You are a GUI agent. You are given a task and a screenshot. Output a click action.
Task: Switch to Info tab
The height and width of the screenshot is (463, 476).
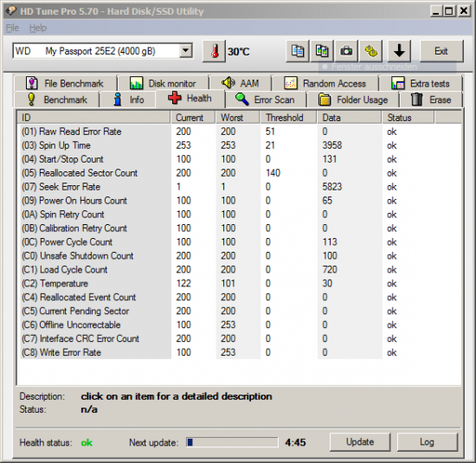(x=128, y=100)
